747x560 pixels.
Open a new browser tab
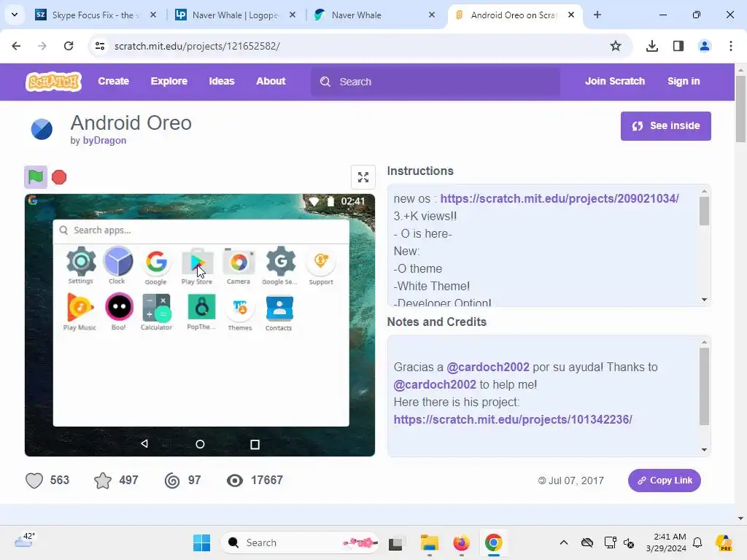[597, 15]
